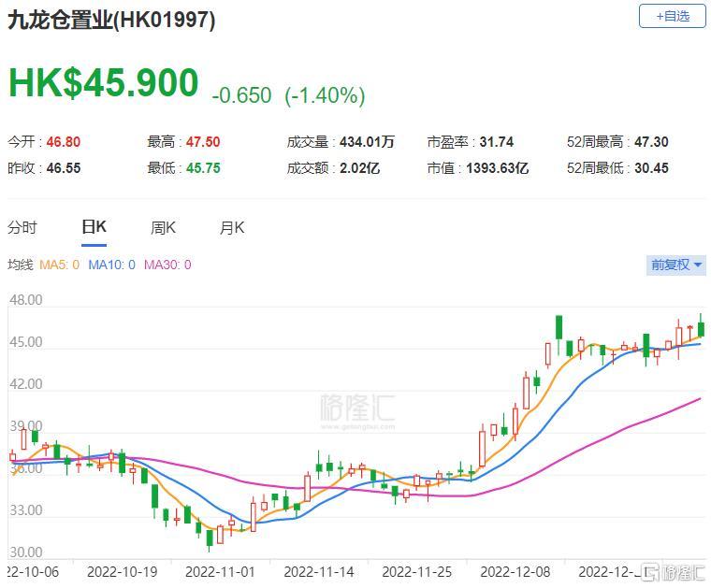Image resolution: width=711 pixels, height=588 pixels.
Task: Click the market cap value 1393.63亿
Action: click(x=498, y=168)
